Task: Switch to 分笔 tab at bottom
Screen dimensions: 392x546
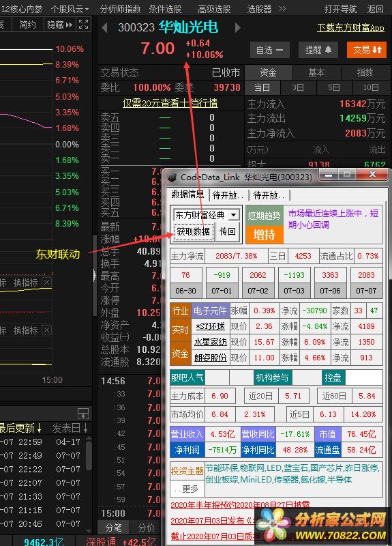Action: (x=113, y=528)
